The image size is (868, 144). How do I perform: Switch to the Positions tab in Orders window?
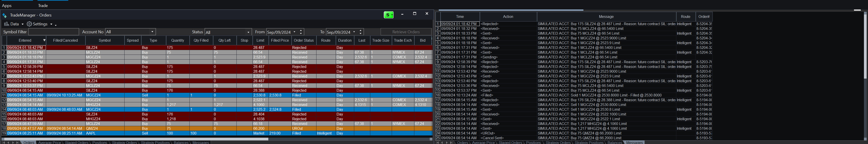click(x=100, y=142)
